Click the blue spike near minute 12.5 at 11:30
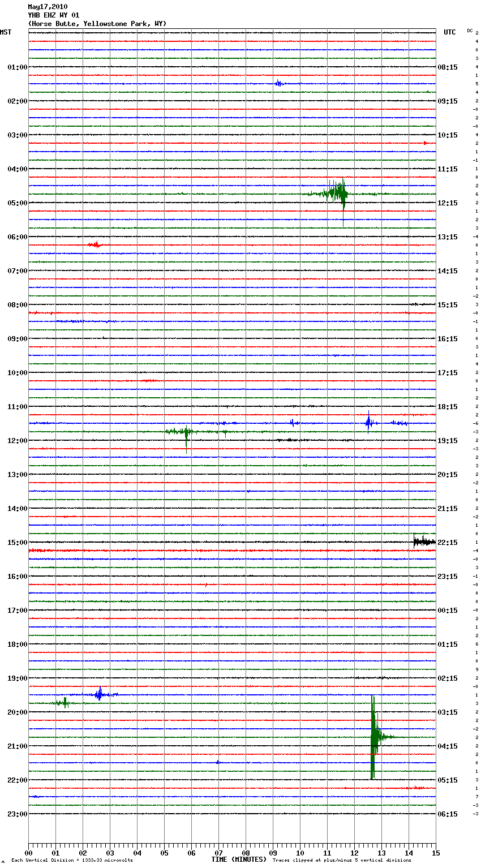481x868 pixels. tap(368, 423)
